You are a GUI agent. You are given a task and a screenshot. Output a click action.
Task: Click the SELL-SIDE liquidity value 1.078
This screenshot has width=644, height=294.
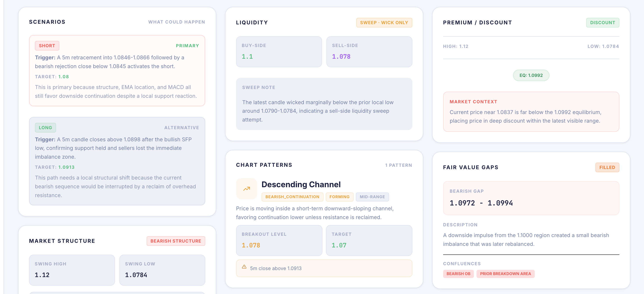pos(341,56)
